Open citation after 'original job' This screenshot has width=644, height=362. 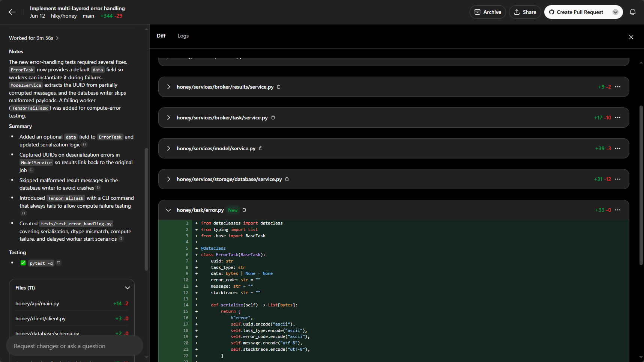(x=31, y=170)
